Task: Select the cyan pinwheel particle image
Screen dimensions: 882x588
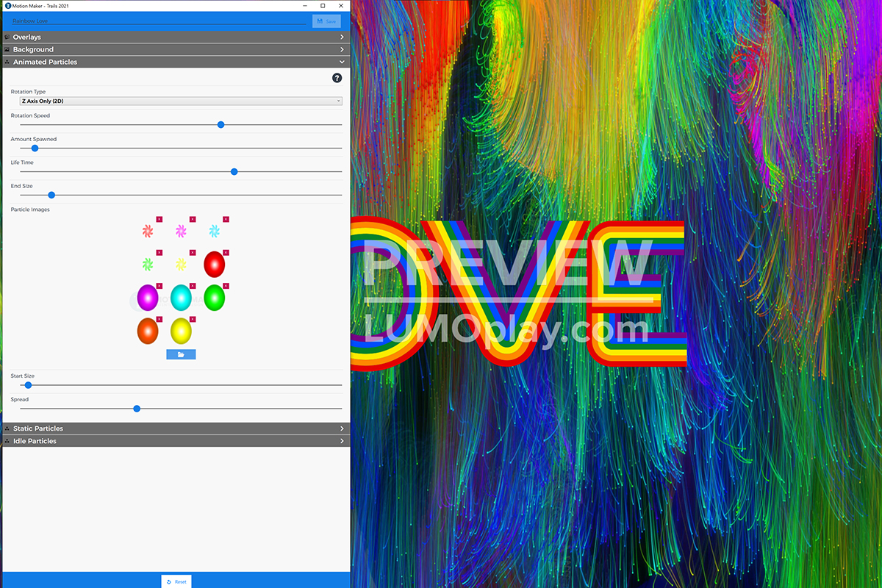Action: [x=214, y=231]
